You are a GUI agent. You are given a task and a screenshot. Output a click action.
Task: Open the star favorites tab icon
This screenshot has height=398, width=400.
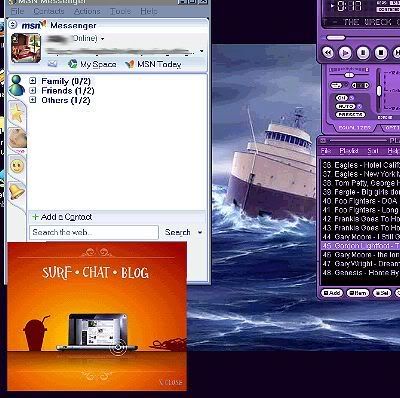pyautogui.click(x=17, y=114)
